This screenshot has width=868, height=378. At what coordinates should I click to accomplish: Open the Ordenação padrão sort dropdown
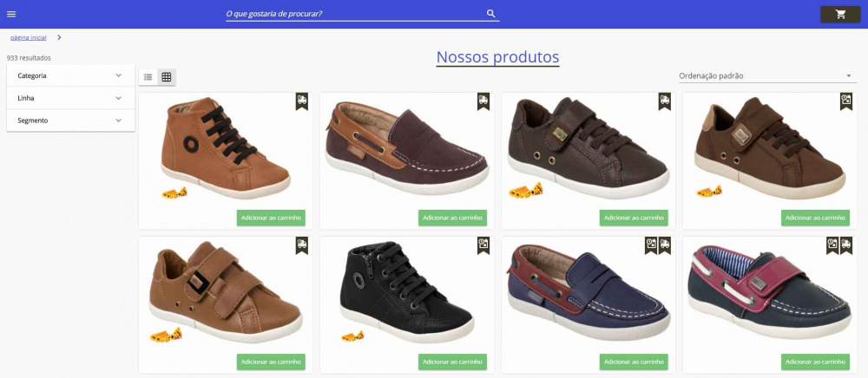pyautogui.click(x=766, y=75)
